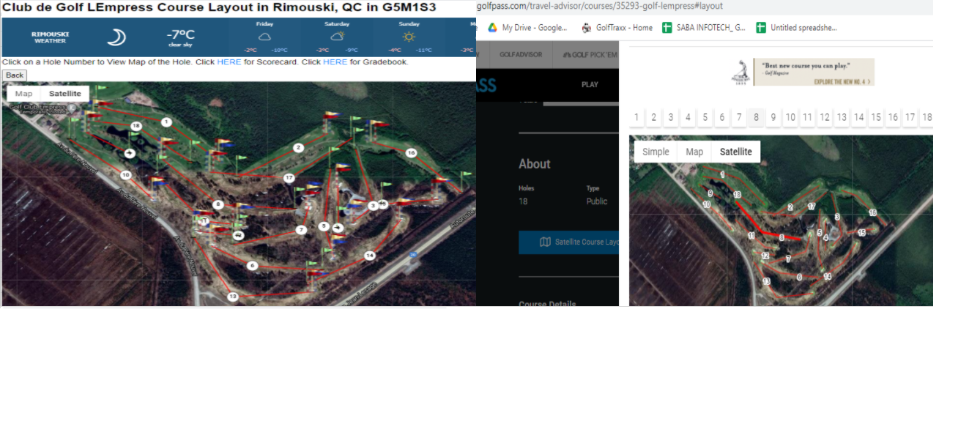The width and height of the screenshot is (980, 435).
Task: Switch GolfPass map to Simple view
Action: [656, 152]
